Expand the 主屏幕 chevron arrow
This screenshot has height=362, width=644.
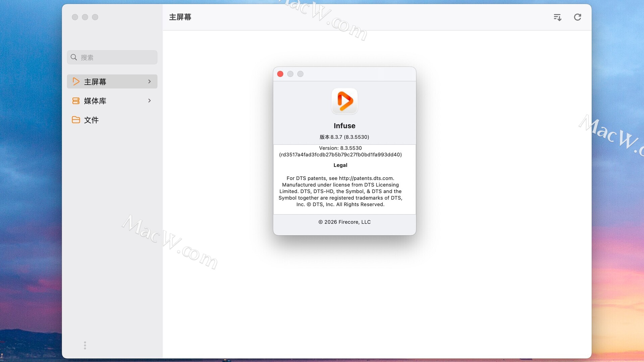150,81
